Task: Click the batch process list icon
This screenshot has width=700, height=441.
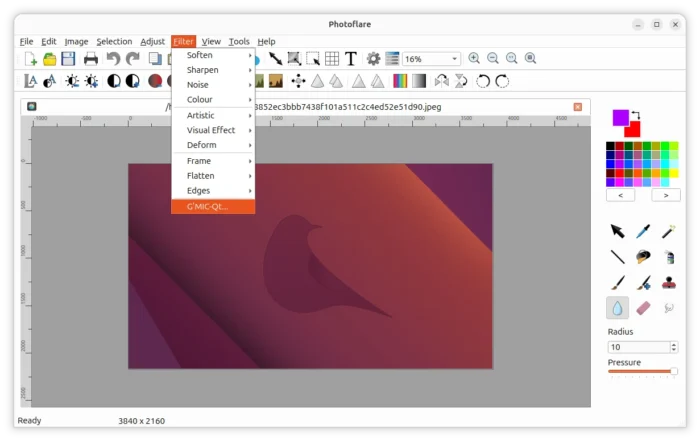Action: pyautogui.click(x=392, y=58)
